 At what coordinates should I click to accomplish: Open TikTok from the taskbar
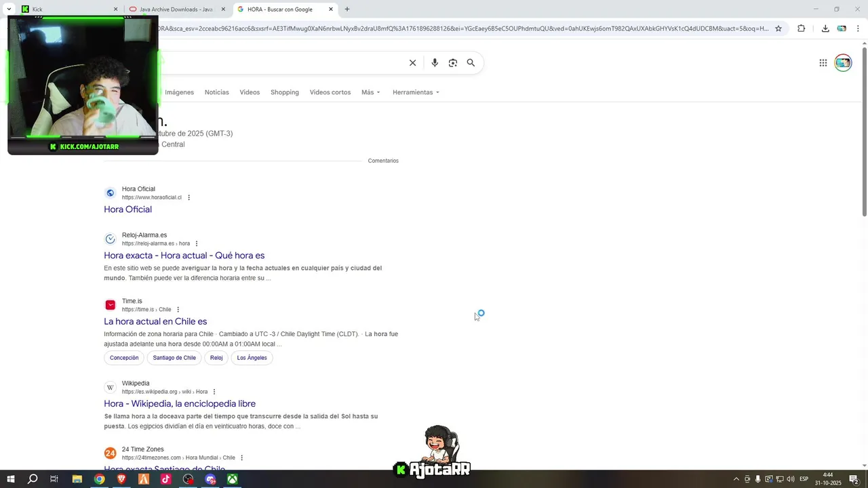[x=166, y=479]
